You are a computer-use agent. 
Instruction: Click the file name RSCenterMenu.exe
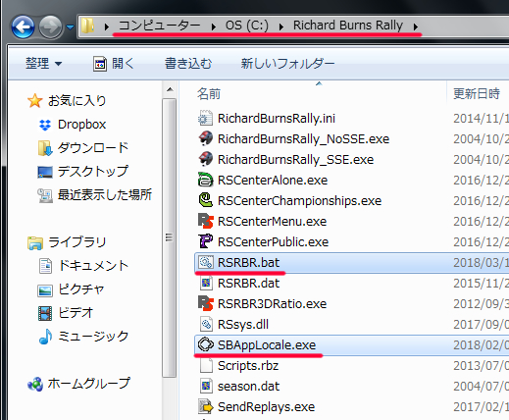point(272,222)
